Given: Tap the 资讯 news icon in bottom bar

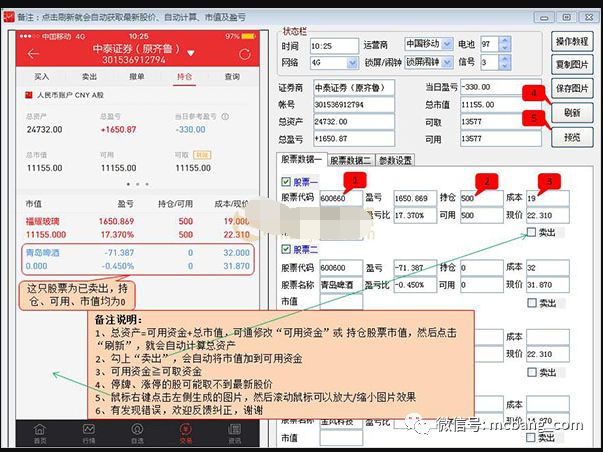Looking at the screenshot, I should (x=234, y=433).
